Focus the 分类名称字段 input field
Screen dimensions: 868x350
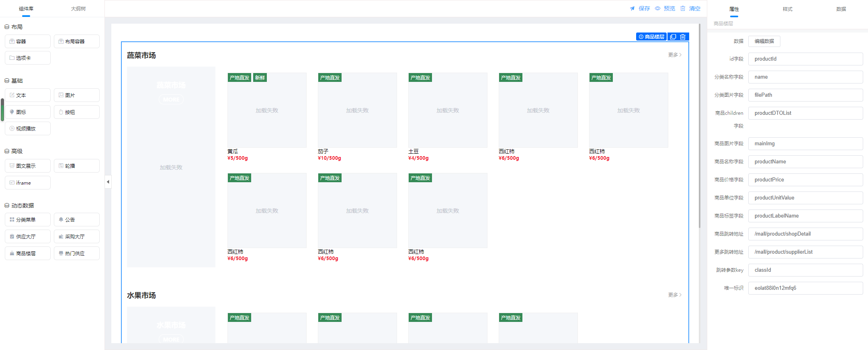point(805,77)
